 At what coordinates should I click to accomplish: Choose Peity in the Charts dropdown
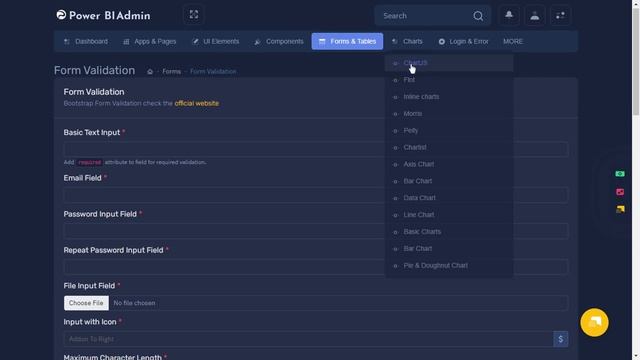[x=449, y=130]
